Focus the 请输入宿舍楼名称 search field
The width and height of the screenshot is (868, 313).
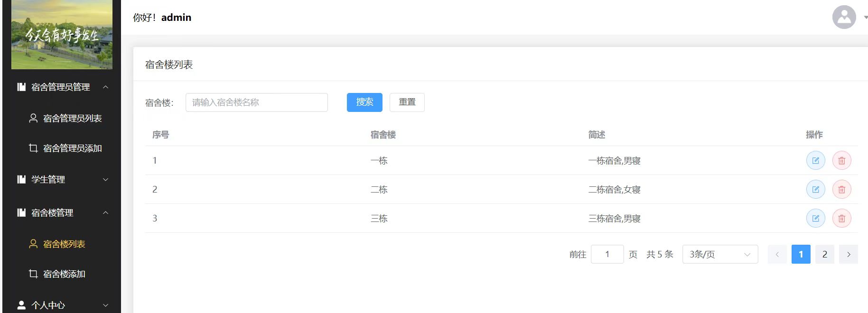click(257, 102)
